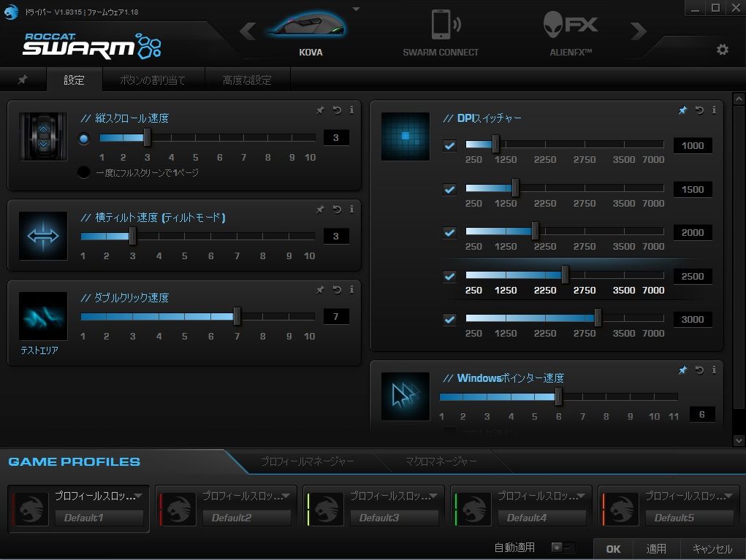The height and width of the screenshot is (560, 746).
Task: Click the scrollbar down arrow on the right
Action: point(739,440)
